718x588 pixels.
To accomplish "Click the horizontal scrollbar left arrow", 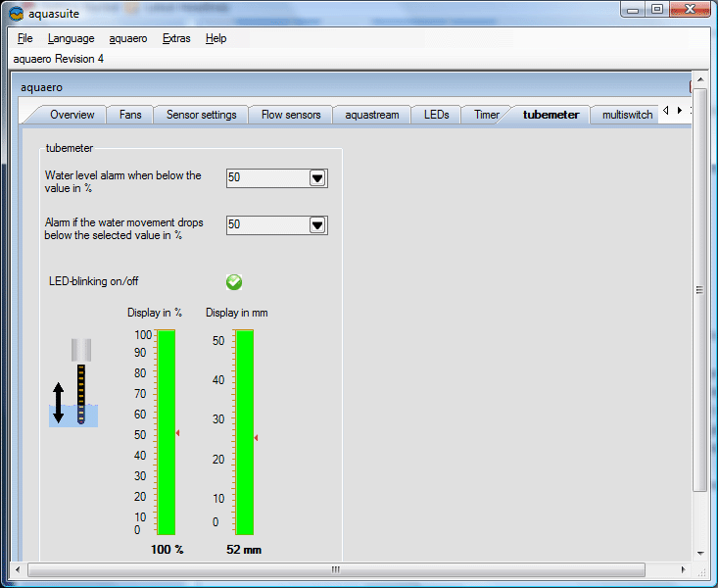I will [18, 569].
